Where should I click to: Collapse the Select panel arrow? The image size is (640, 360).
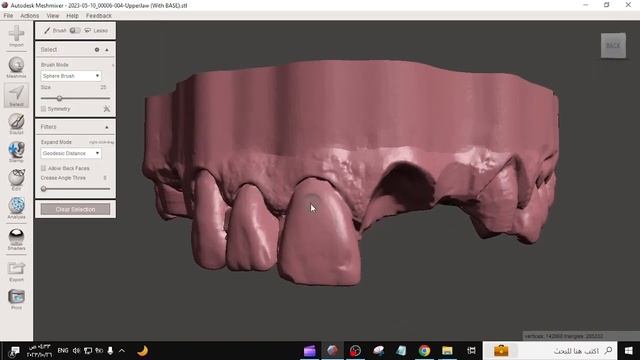pos(107,50)
